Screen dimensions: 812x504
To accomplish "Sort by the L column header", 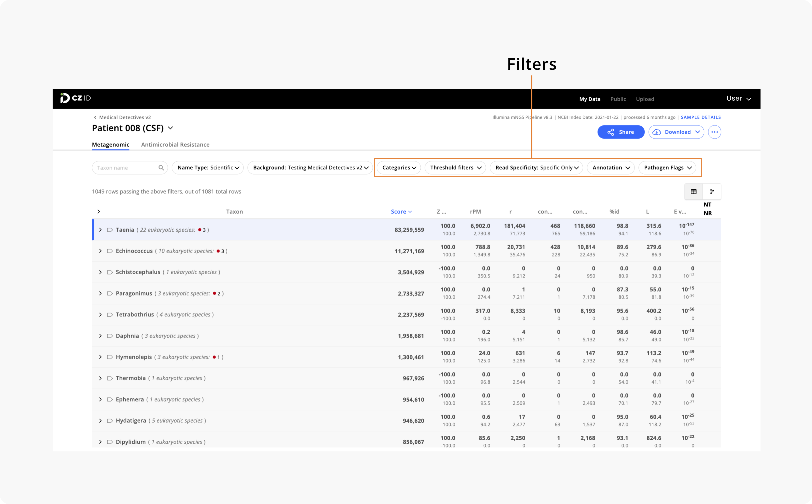I will coord(647,212).
